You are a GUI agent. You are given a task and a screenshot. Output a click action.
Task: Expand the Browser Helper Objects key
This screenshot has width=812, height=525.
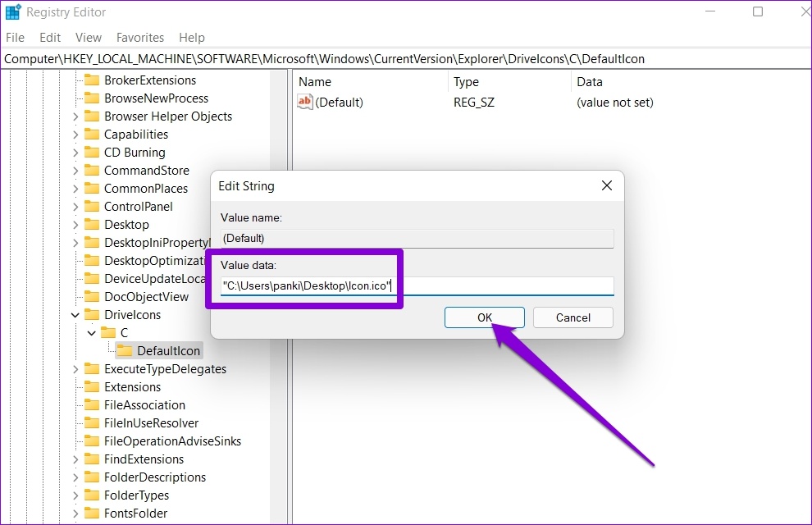pyautogui.click(x=75, y=116)
